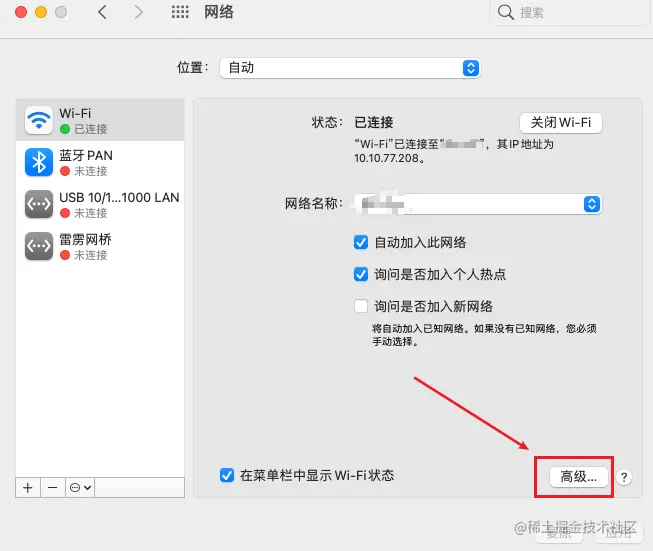Image resolution: width=653 pixels, height=551 pixels.
Task: Focus the 搜索 search field
Action: coord(570,12)
